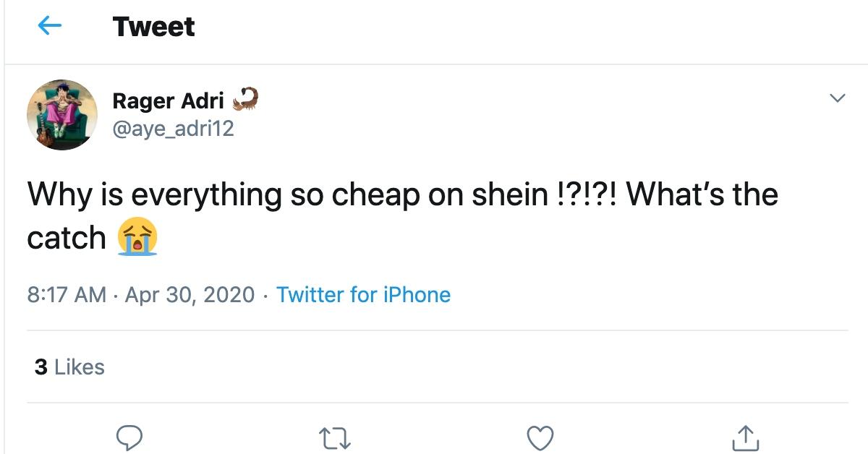Like the tweet with the heart icon
868x454 pixels.
(540, 438)
